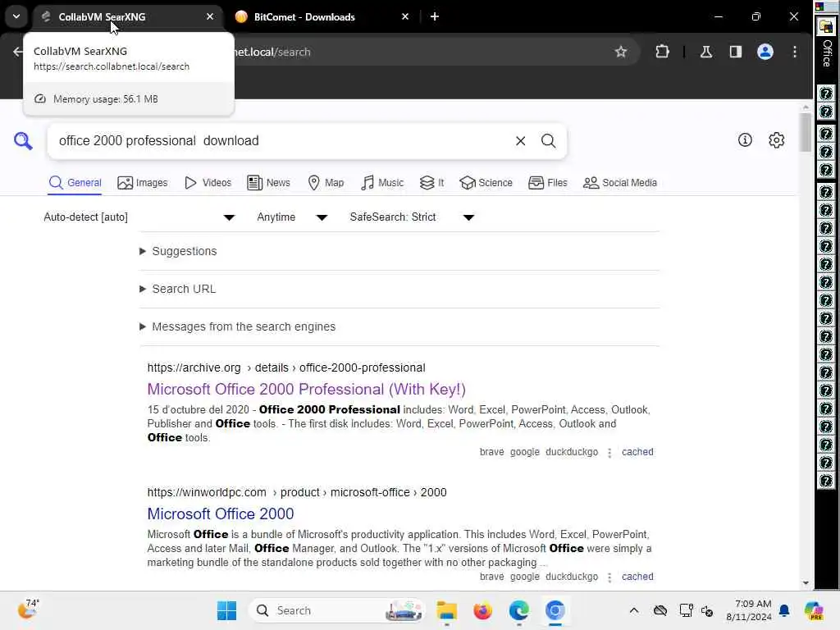Click the taskbar Search box
Image resolution: width=840 pixels, height=630 pixels.
coord(337,610)
